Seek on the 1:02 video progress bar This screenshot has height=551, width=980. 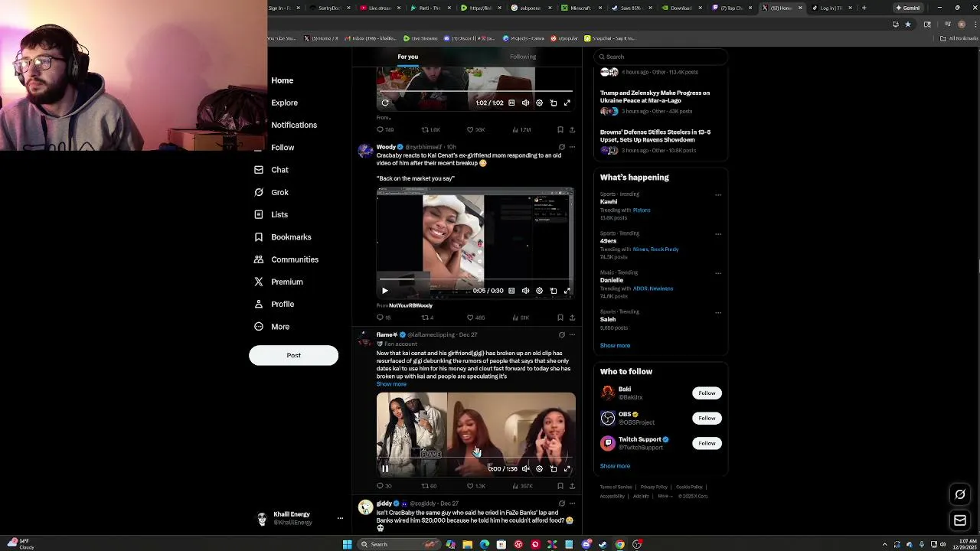click(475, 92)
